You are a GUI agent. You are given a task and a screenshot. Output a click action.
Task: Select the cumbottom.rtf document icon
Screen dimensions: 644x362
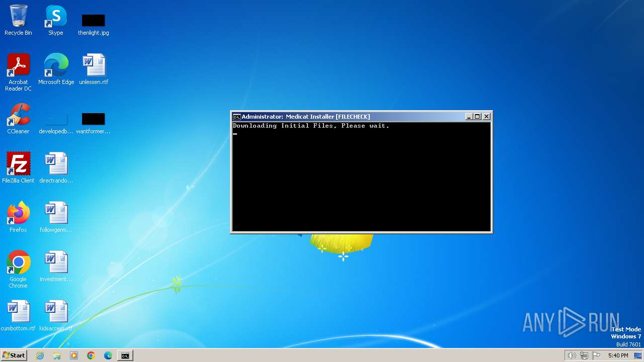tap(18, 316)
